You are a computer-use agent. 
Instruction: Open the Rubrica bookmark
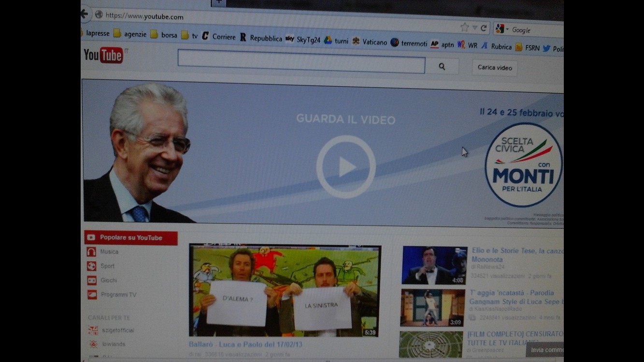(496, 46)
